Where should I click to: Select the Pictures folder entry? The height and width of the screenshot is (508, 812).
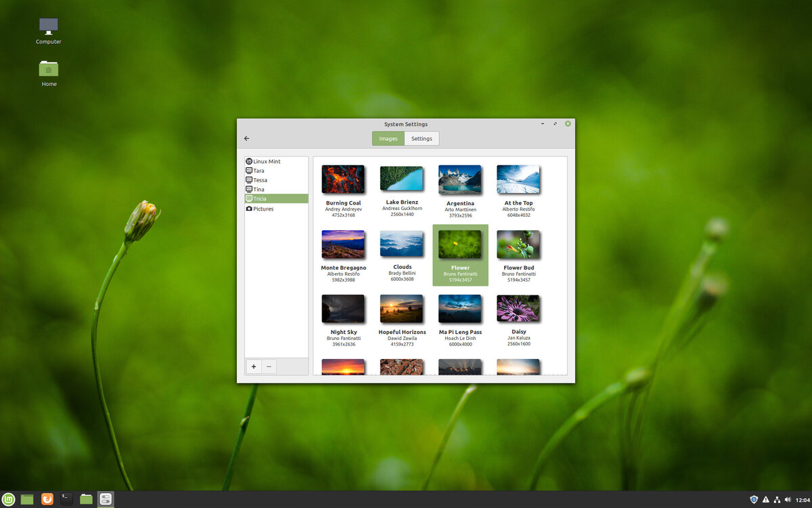click(276, 209)
